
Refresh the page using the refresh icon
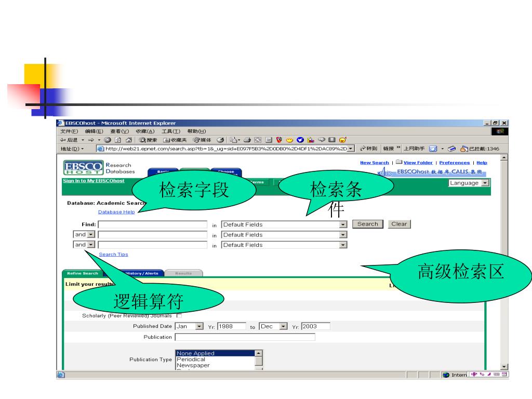tap(118, 140)
